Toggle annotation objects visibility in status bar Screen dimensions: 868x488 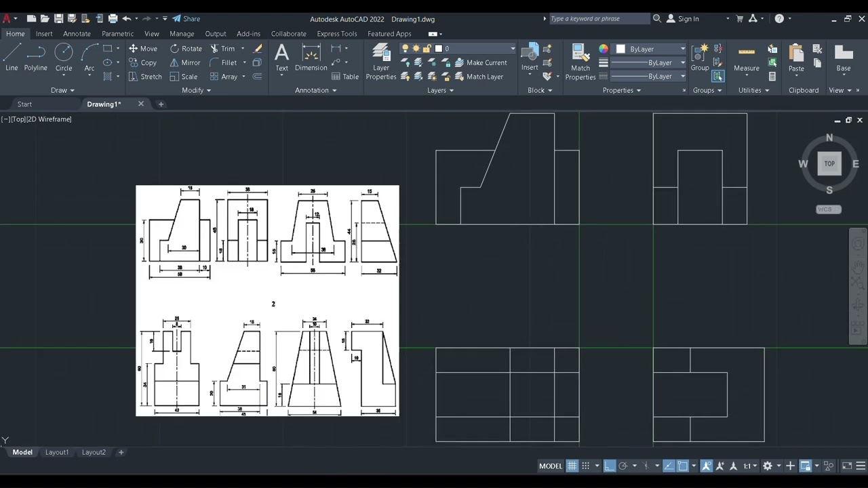point(707,466)
